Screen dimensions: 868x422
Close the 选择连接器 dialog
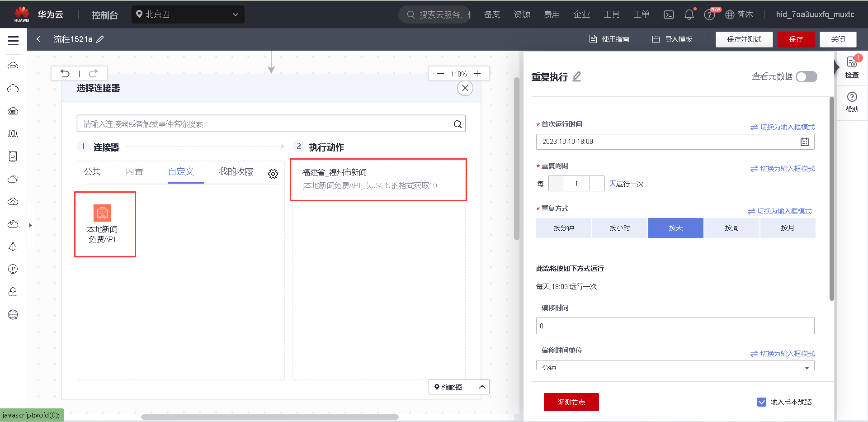(465, 88)
